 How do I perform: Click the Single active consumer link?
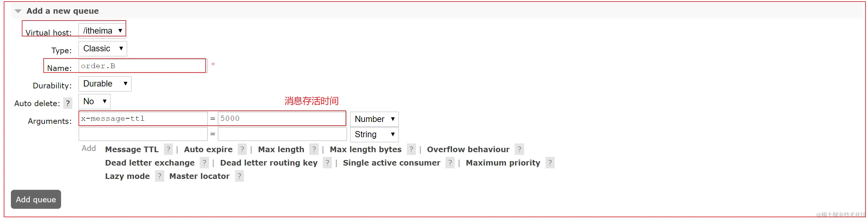(x=392, y=163)
